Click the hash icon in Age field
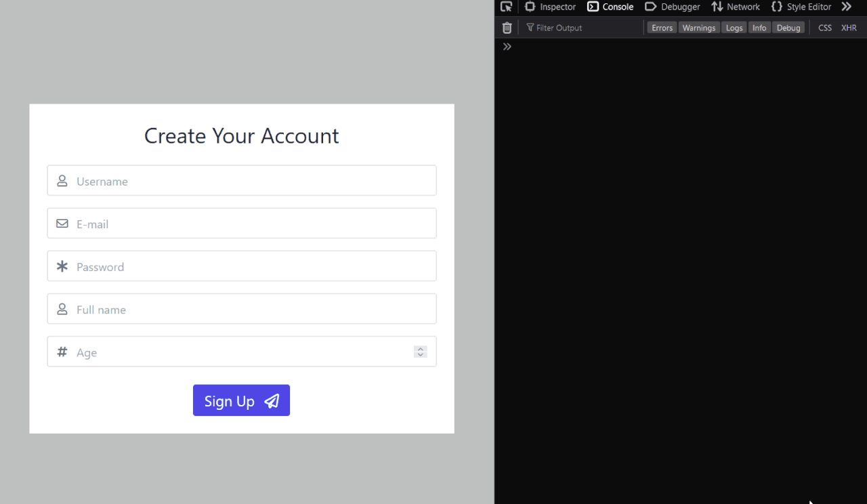Screen dimensions: 867x504 pyautogui.click(x=62, y=352)
